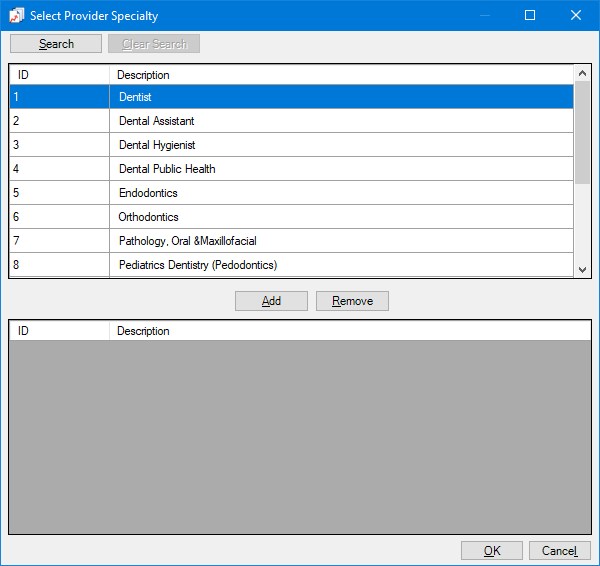Screen dimensions: 600x566
Task: Confirm selection with OK button
Action: [491, 551]
